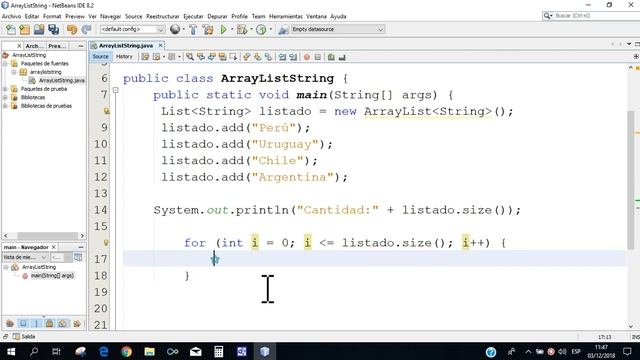The width and height of the screenshot is (640, 360).
Task: Click the Find Next Occurrence icon
Action: (211, 57)
